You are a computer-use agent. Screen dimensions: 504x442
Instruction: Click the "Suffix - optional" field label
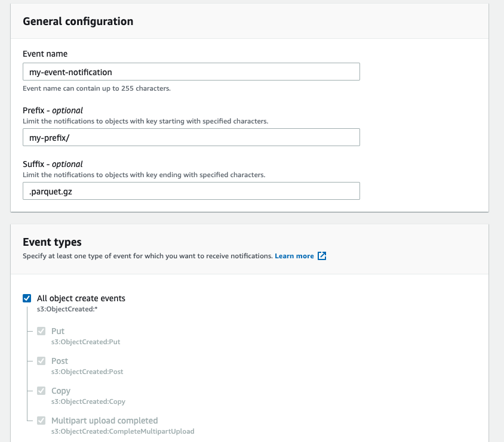point(53,164)
